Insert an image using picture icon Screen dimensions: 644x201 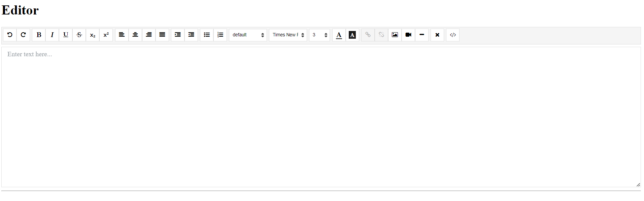point(395,35)
